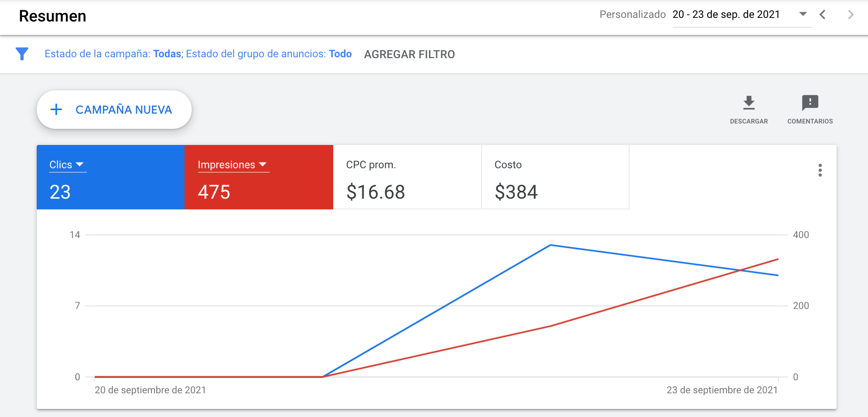The image size is (868, 417).
Task: Click the 23 de septiembre de 2021 axis label
Action: click(722, 390)
